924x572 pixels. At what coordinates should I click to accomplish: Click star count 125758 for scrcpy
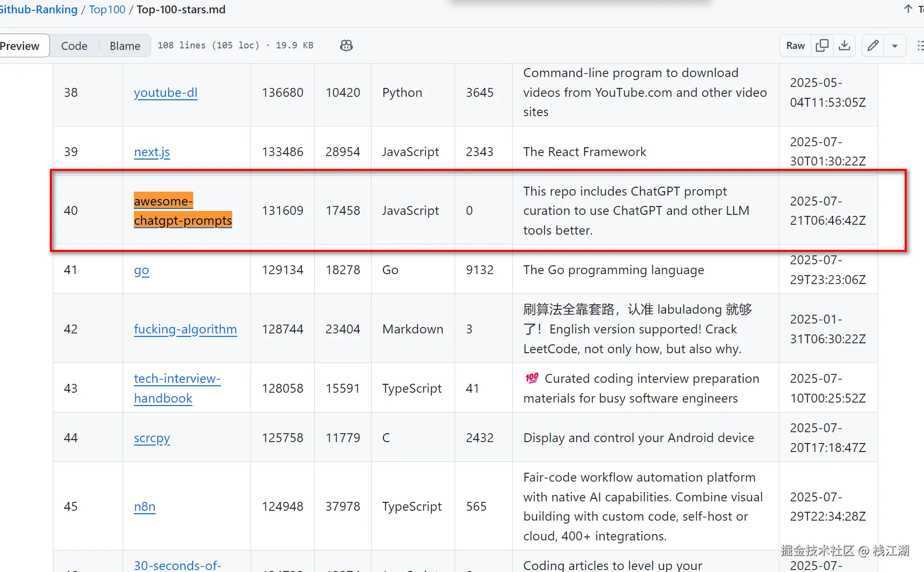(283, 438)
